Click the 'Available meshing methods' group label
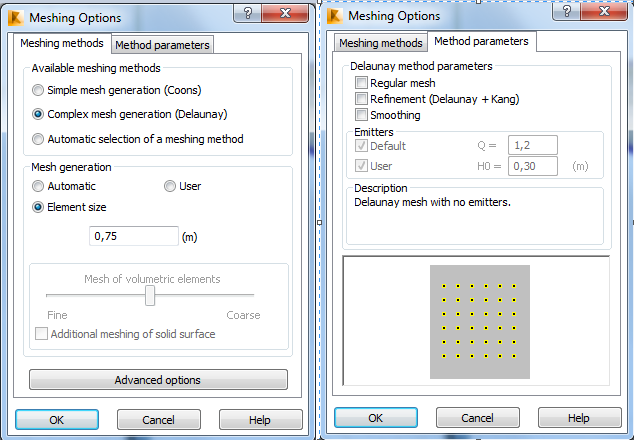Image resolution: width=634 pixels, height=440 pixels. tap(96, 68)
